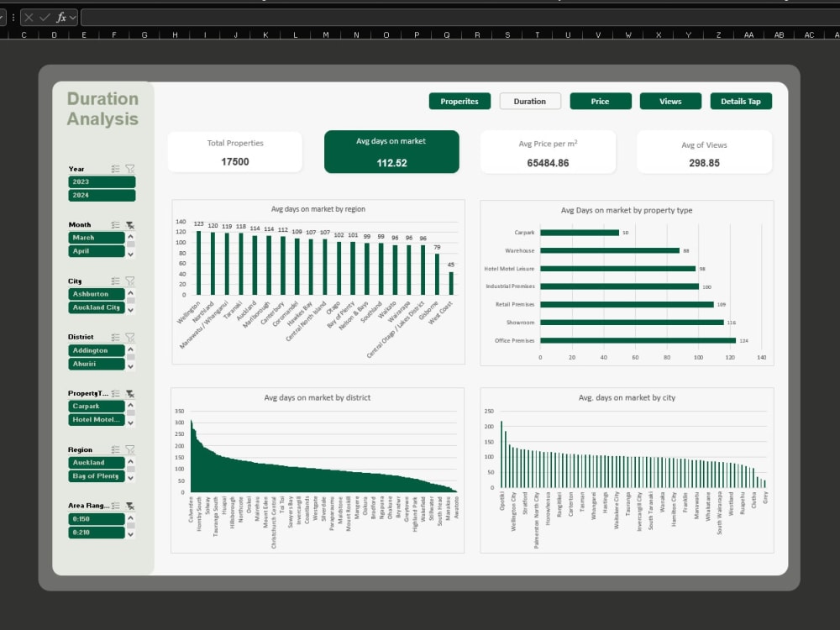
Task: Clear filter on Month slicer
Action: pos(129,225)
